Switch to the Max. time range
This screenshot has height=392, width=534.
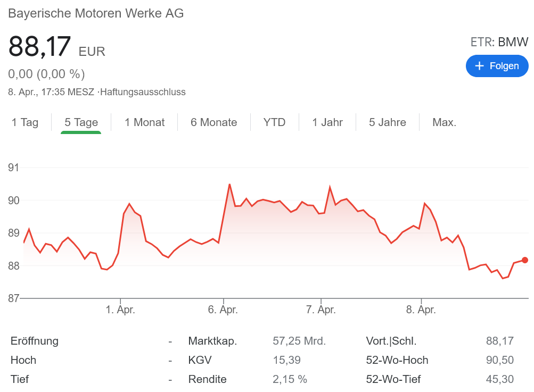[445, 122]
